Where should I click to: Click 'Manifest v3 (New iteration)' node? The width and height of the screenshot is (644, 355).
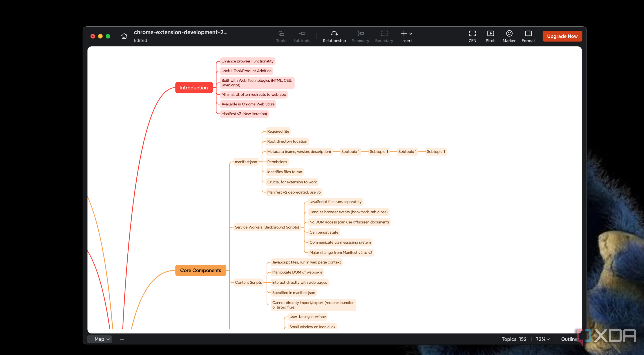pos(244,114)
